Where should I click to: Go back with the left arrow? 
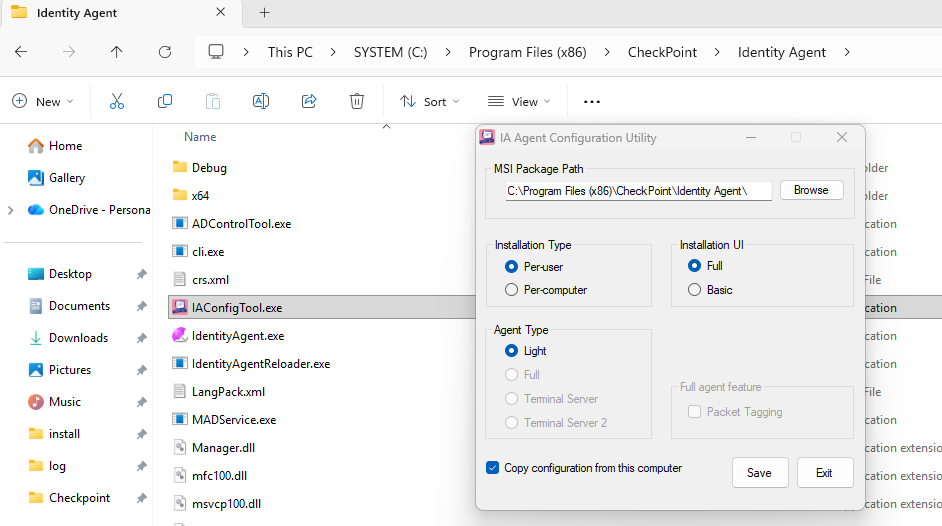point(21,52)
